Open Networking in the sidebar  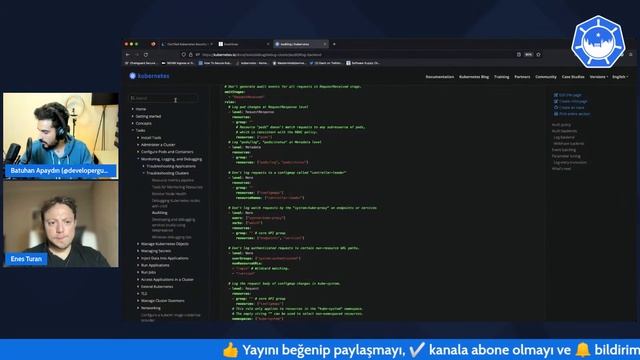[151, 308]
